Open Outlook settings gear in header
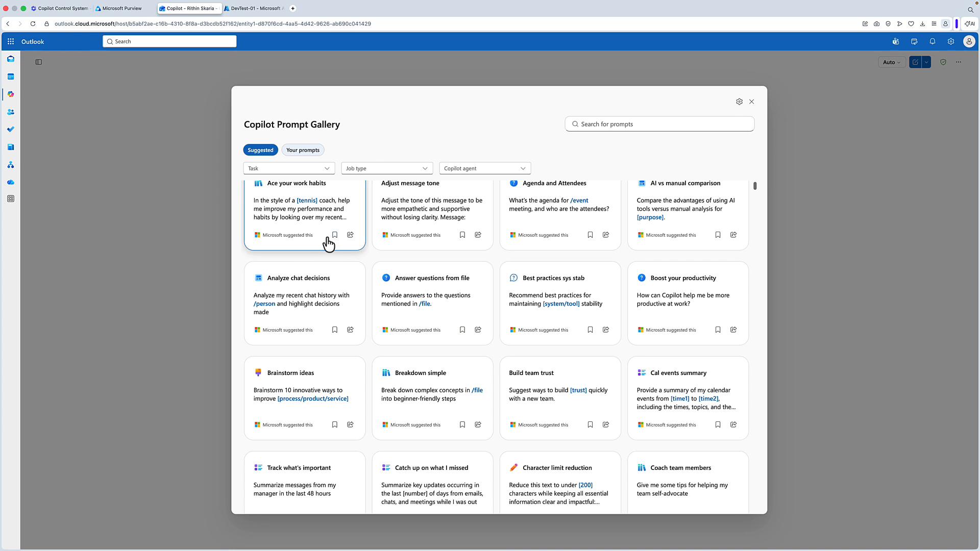Viewport: 980px width, 551px height. click(x=950, y=41)
